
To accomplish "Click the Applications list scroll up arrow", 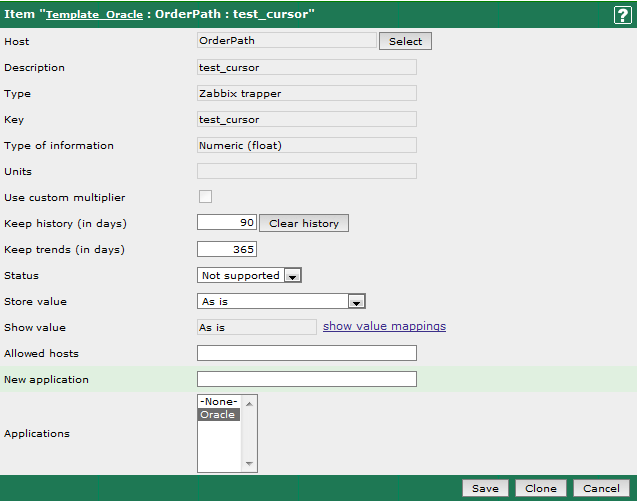I will tap(249, 404).
